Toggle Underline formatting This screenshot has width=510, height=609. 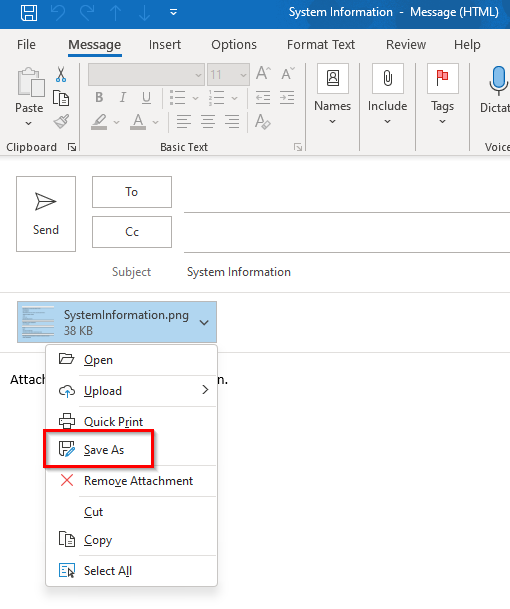[x=146, y=97]
